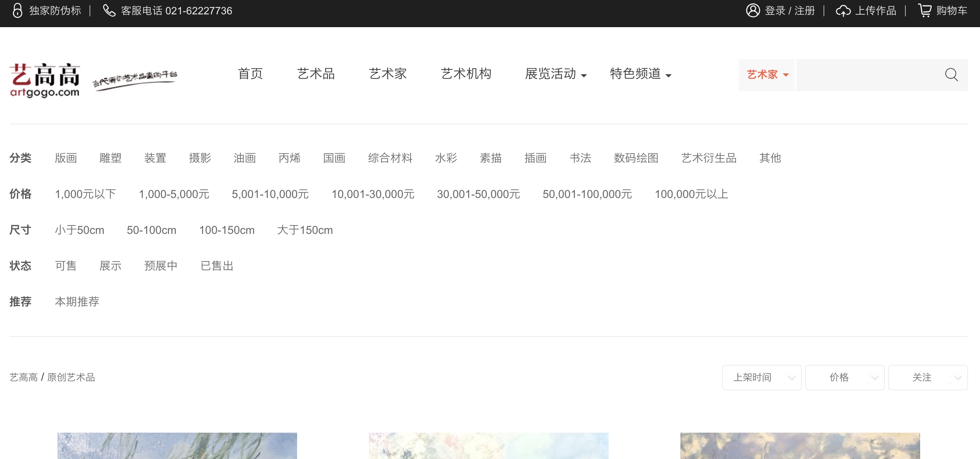Click the artgogo.com logo
980x459 pixels.
(x=45, y=80)
